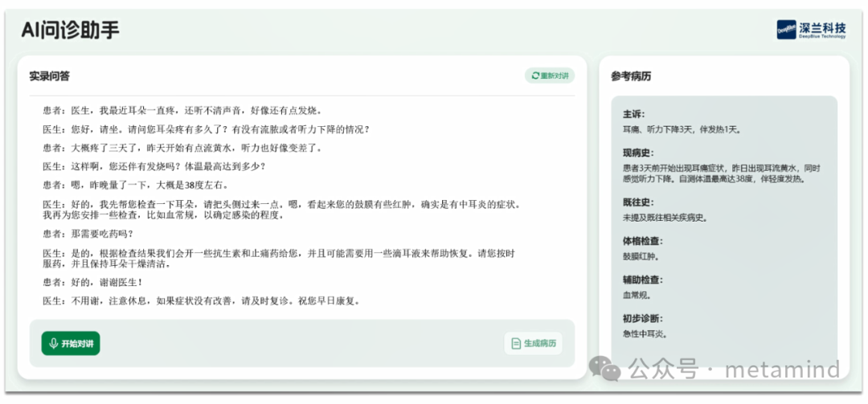Click the document icon on 生成病历

point(515,344)
